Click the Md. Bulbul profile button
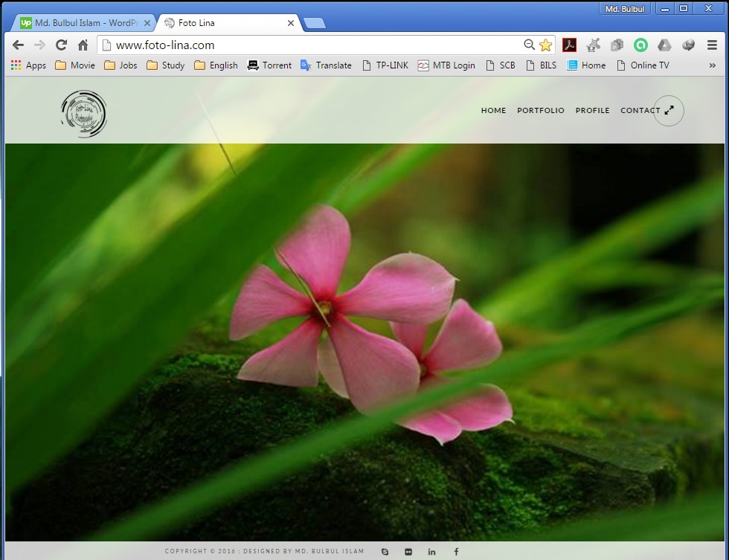The width and height of the screenshot is (729, 560). pyautogui.click(x=625, y=8)
